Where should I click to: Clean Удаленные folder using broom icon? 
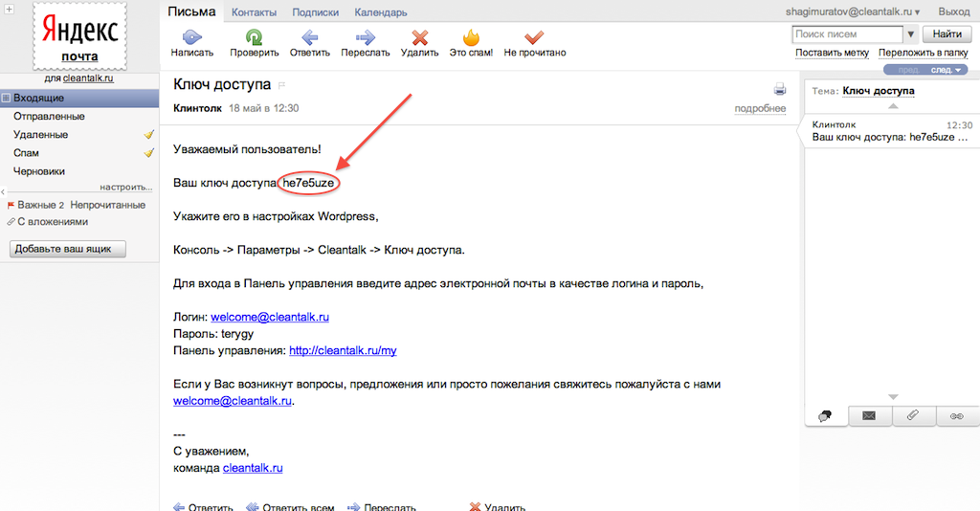coord(148,135)
